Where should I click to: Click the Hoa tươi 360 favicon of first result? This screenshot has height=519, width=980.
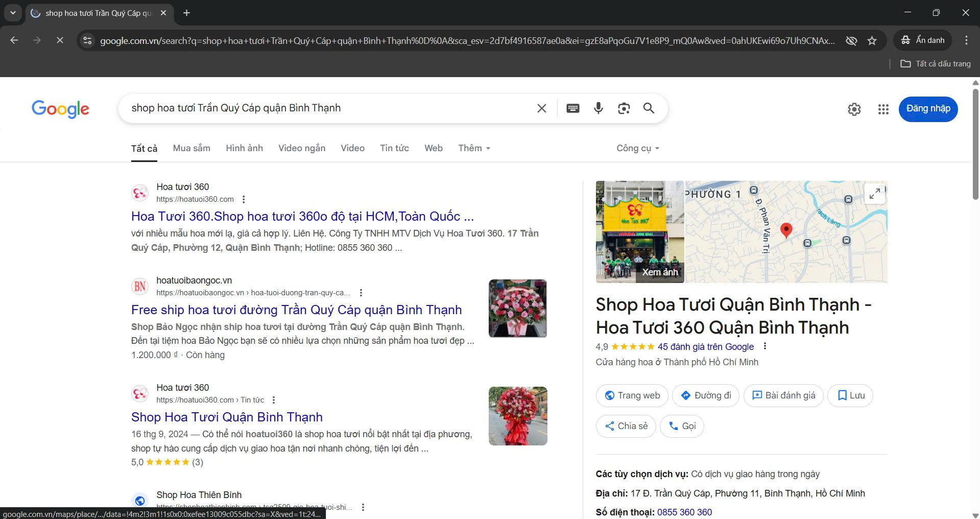point(140,193)
